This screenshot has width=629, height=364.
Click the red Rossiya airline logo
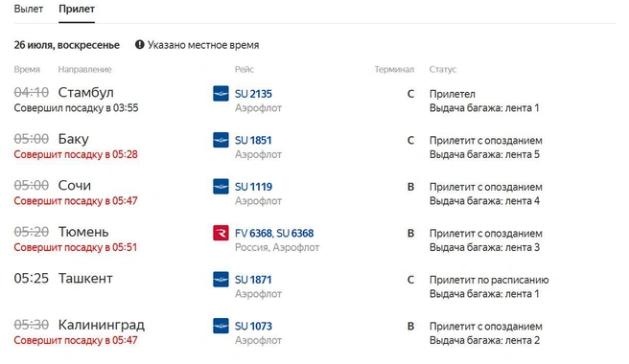[x=221, y=233]
